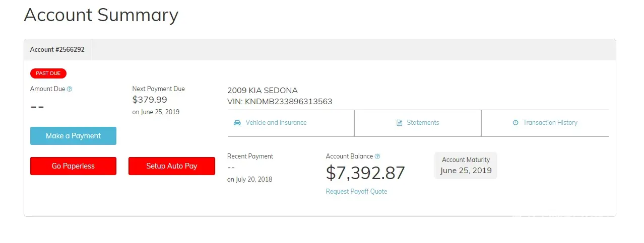Click the 2009 KIA SEDONA vehicle title
This screenshot has width=644, height=243.
click(263, 91)
